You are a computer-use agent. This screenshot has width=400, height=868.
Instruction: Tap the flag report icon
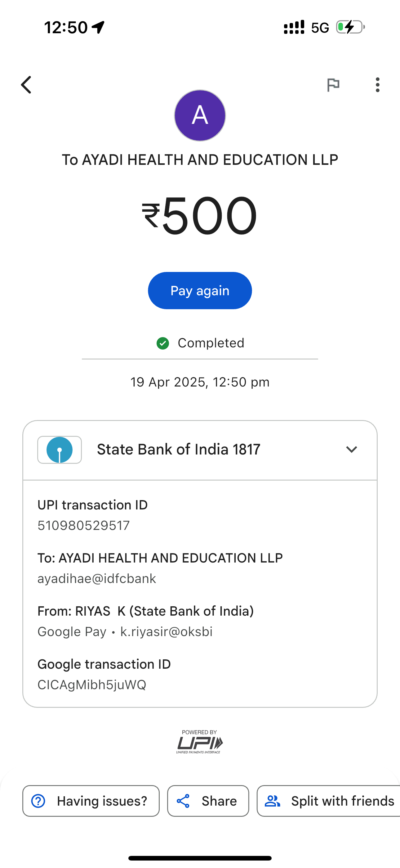(333, 84)
